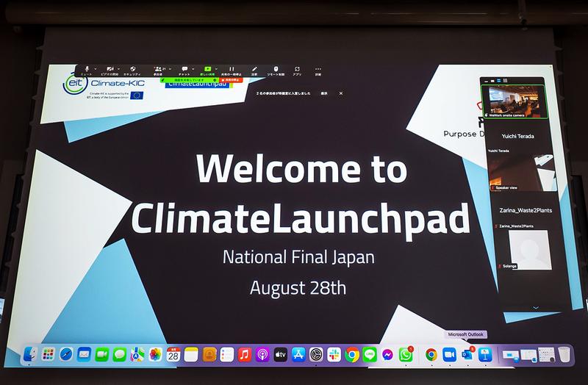
Task: Expand the microphone options arrow
Action: (x=96, y=69)
